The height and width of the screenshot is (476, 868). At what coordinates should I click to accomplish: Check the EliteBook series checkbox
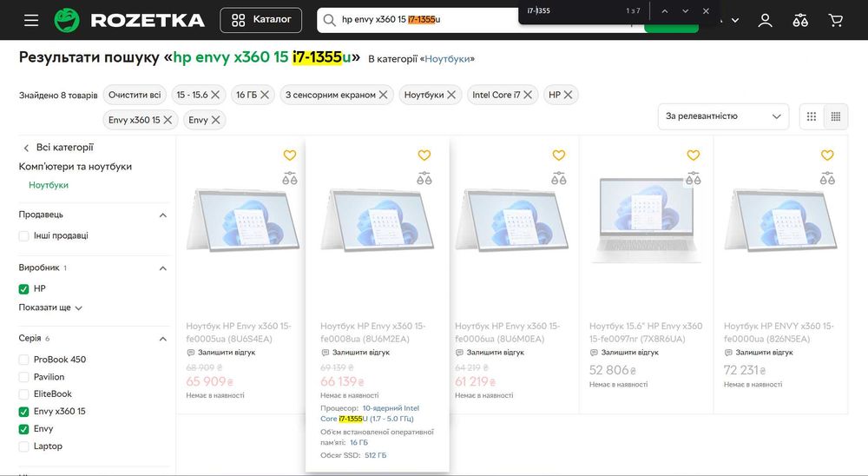[x=23, y=394]
